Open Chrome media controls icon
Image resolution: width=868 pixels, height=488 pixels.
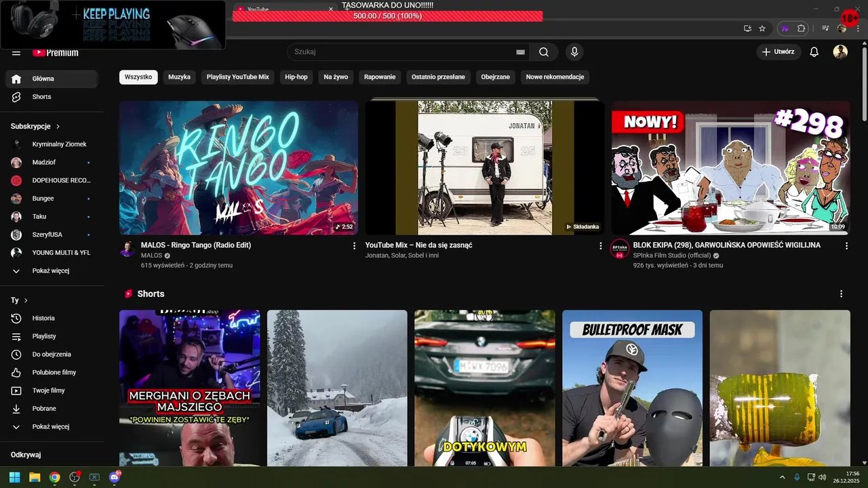[x=825, y=28]
